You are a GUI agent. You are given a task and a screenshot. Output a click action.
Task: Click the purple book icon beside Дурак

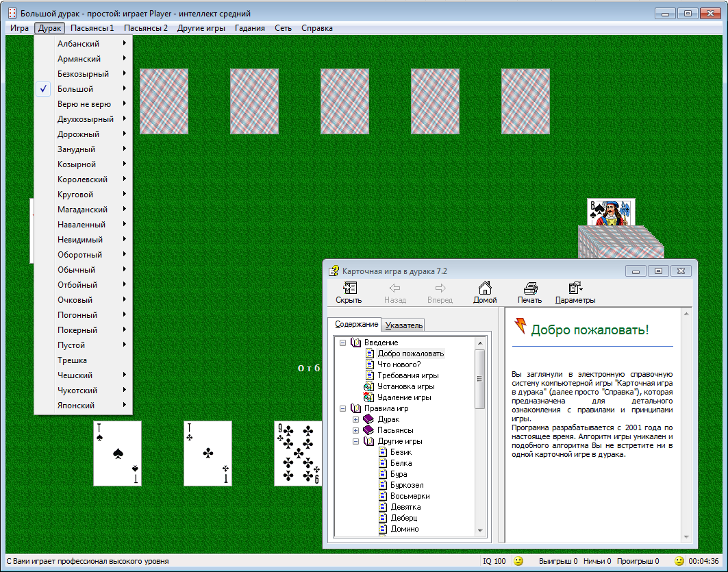[x=368, y=419]
